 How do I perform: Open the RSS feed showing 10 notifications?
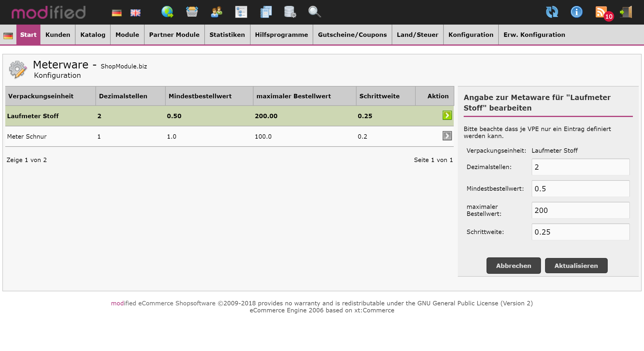tap(602, 12)
